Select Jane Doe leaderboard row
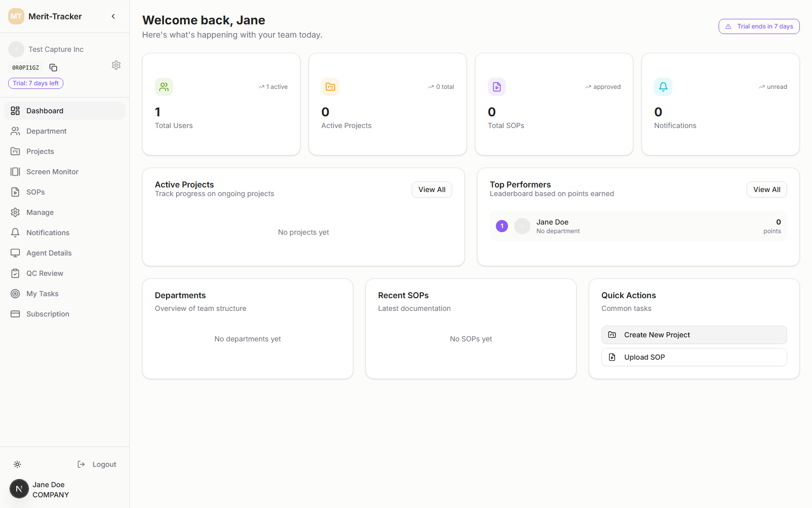The height and width of the screenshot is (508, 812). (x=638, y=226)
